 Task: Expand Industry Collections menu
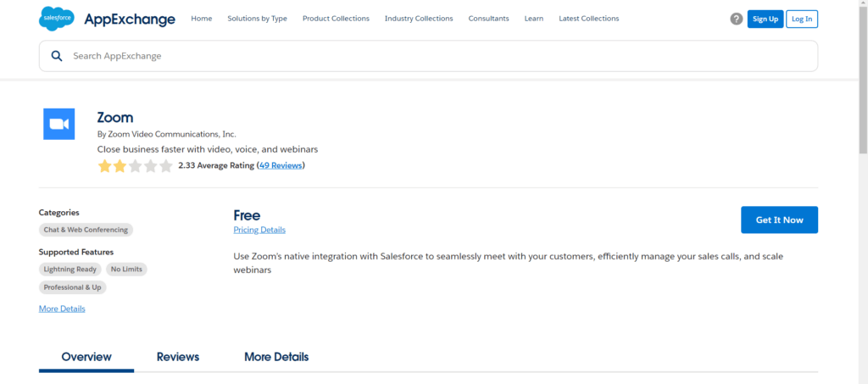(x=419, y=19)
